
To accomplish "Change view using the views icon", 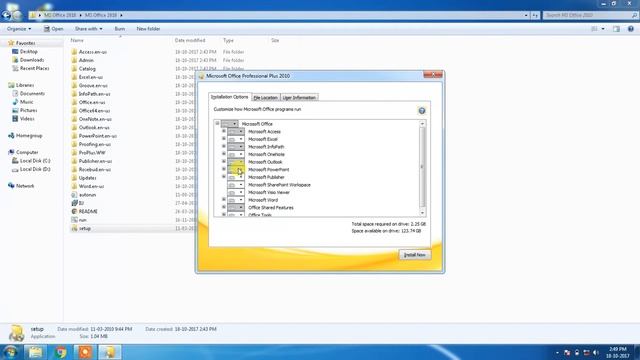I will (x=594, y=29).
